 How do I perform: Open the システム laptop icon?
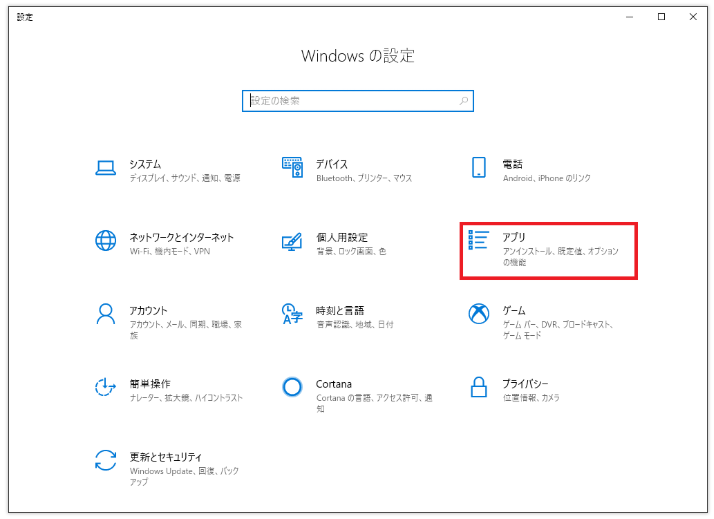pos(106,168)
